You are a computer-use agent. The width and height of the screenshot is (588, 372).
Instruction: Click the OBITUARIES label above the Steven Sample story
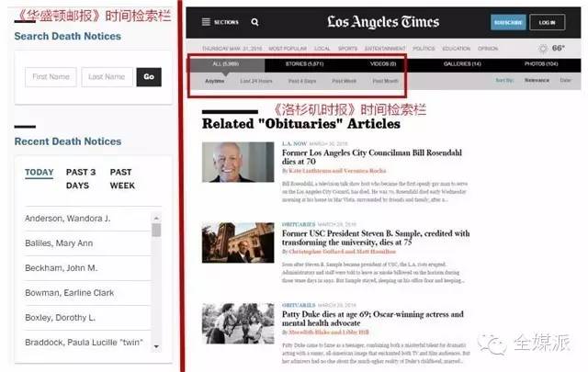click(x=299, y=224)
